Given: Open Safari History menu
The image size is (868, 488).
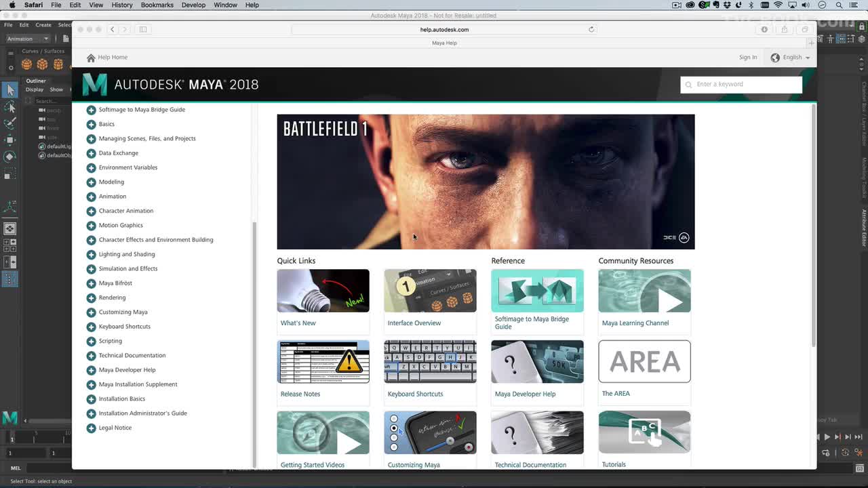Looking at the screenshot, I should point(122,5).
